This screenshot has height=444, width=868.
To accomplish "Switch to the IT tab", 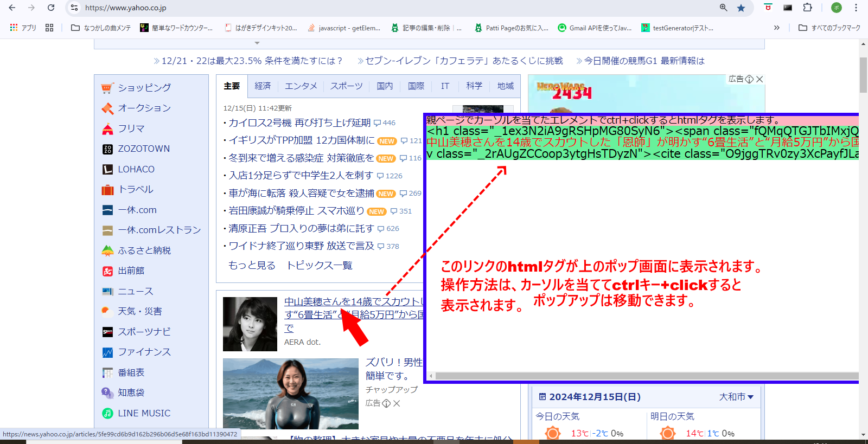I will (x=445, y=86).
